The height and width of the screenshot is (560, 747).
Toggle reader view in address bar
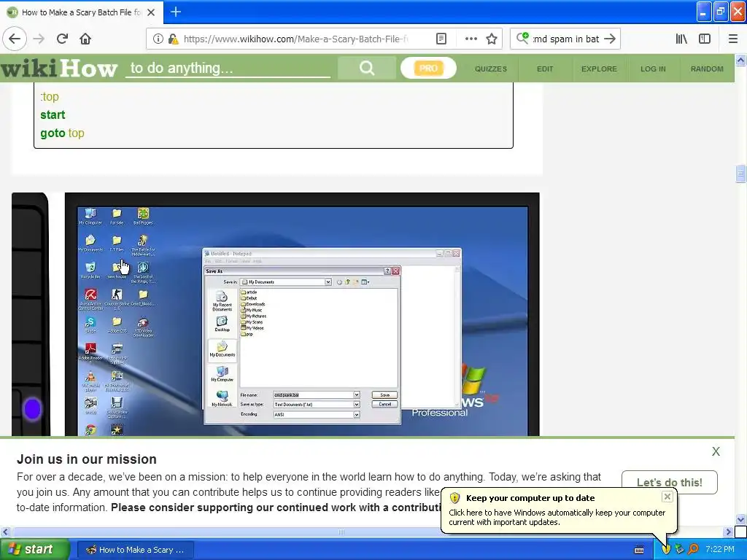point(441,39)
